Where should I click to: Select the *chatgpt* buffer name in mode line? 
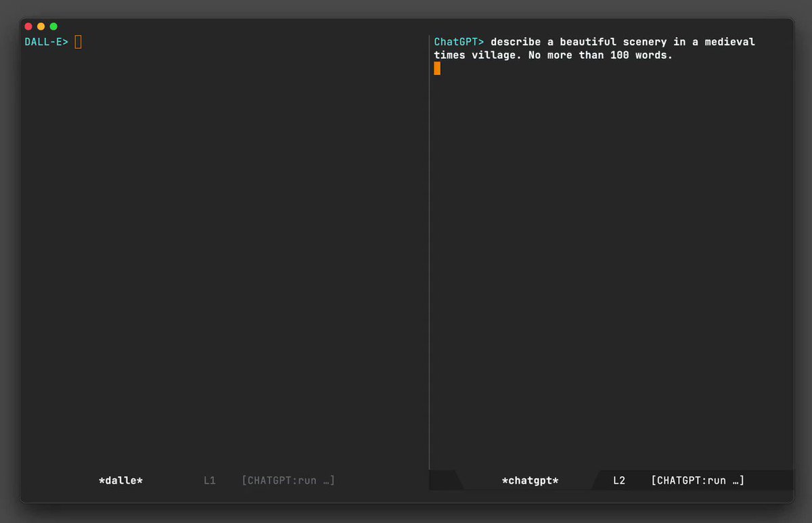530,480
